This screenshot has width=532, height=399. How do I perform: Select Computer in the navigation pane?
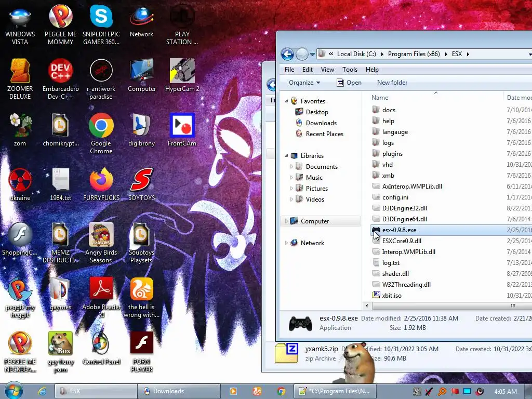click(x=321, y=221)
